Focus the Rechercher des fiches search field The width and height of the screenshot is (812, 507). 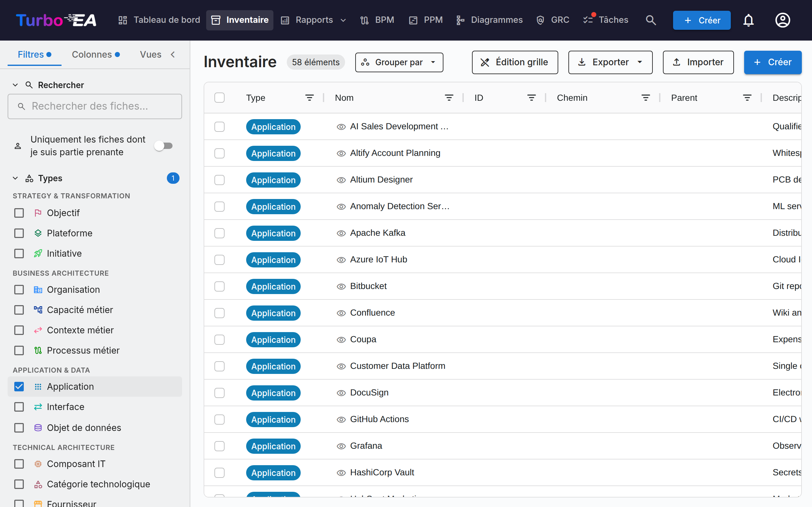coord(95,106)
